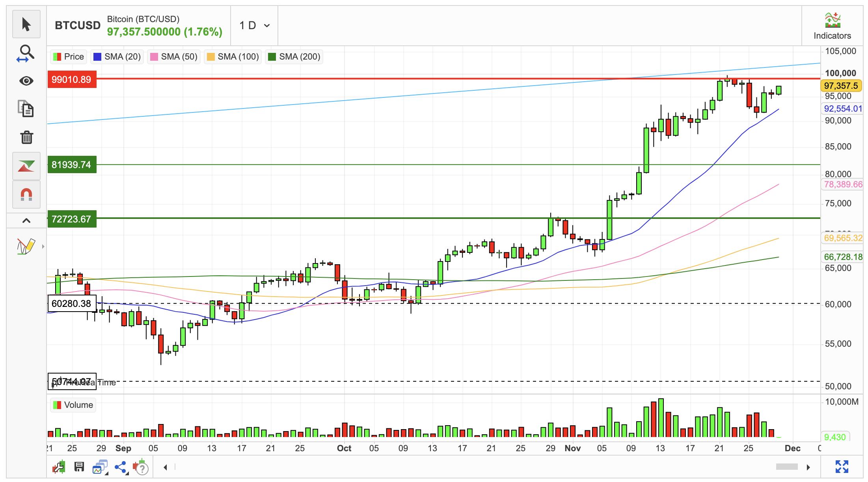The image size is (868, 482).
Task: Toggle the SMA (50) legend item
Action: (174, 57)
